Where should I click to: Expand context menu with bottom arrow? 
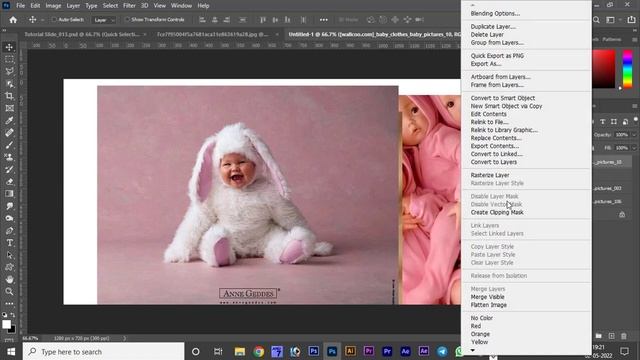coord(473,350)
